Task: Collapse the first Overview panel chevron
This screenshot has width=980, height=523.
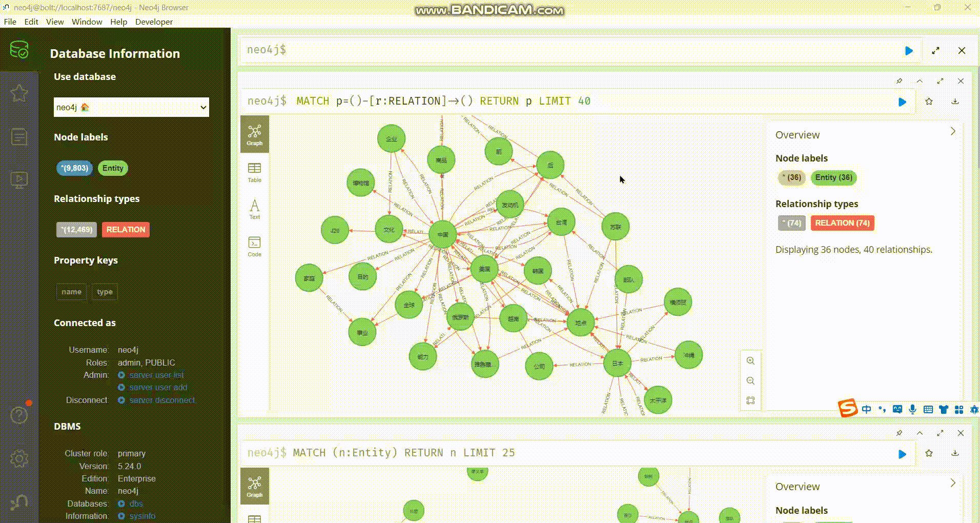Action: pyautogui.click(x=953, y=132)
